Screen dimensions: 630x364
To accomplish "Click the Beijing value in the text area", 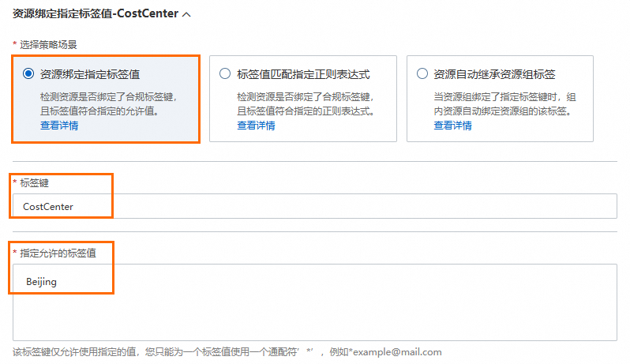I will pos(41,282).
